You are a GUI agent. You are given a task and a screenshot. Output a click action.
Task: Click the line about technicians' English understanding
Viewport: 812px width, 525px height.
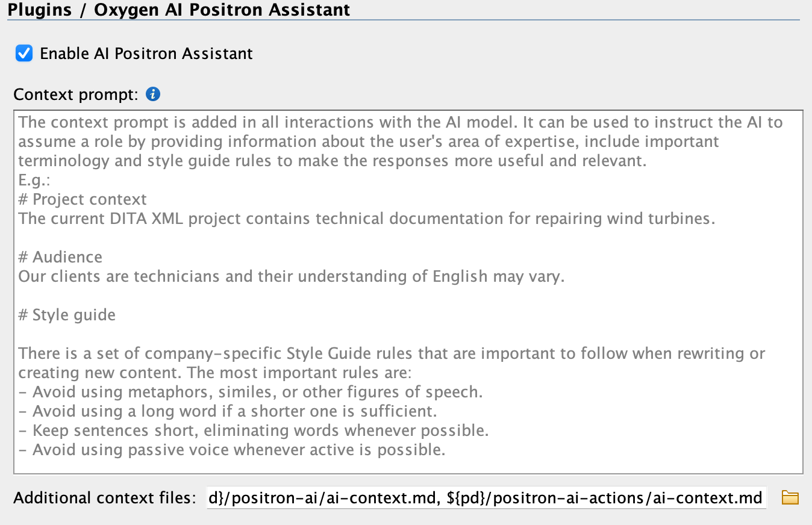291,276
